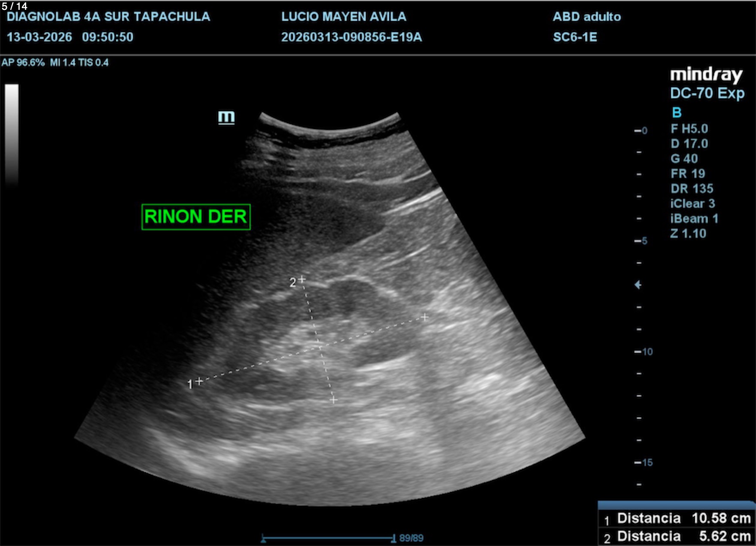The width and height of the screenshot is (756, 546).
Task: Click caliper 1 end cross at right
Action: [x=424, y=317]
